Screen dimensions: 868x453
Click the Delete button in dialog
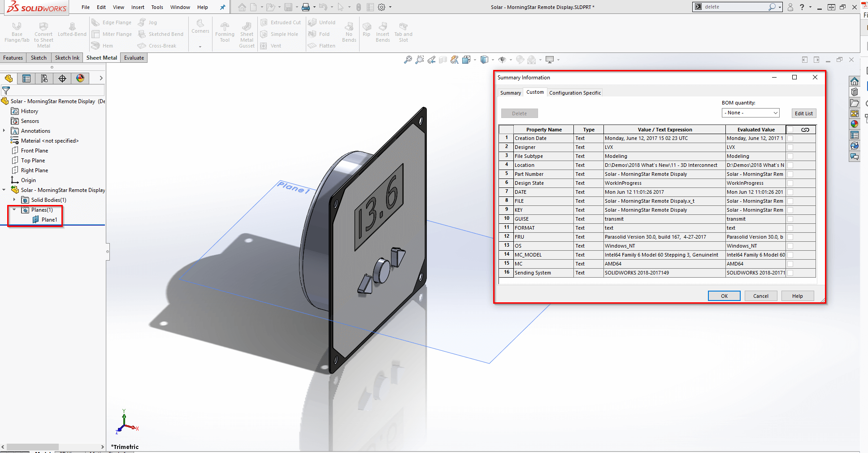pos(520,113)
